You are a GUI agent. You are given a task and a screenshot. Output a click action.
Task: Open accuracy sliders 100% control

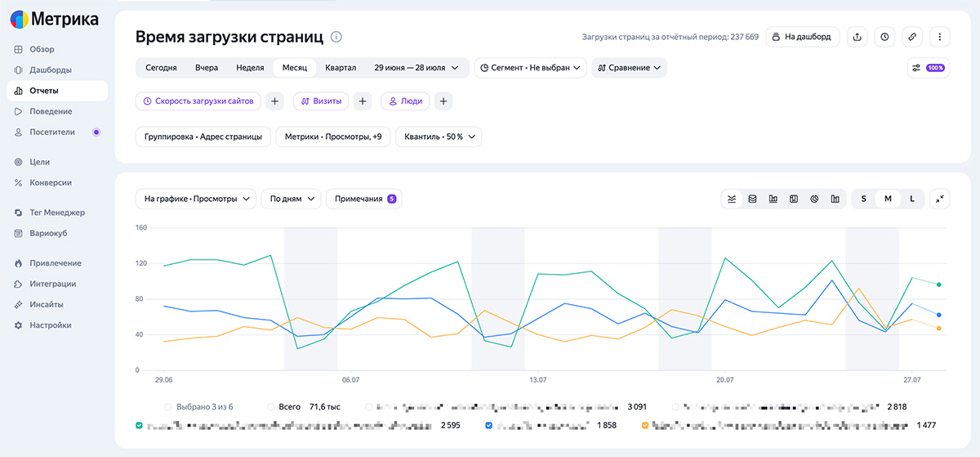929,68
